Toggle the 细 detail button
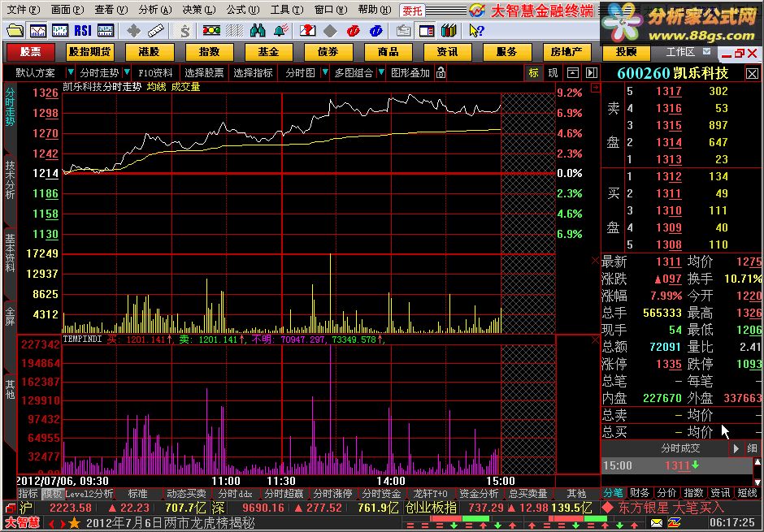This screenshot has height=532, width=764. tap(753, 448)
